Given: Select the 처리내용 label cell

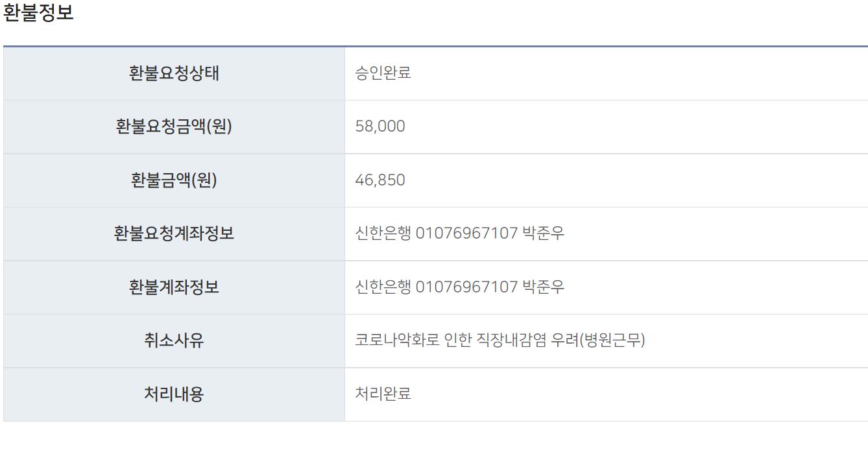Looking at the screenshot, I should [174, 394].
